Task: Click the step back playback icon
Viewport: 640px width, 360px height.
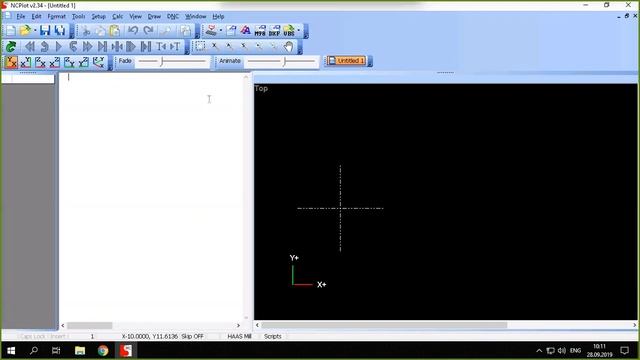Action: (x=44, y=47)
